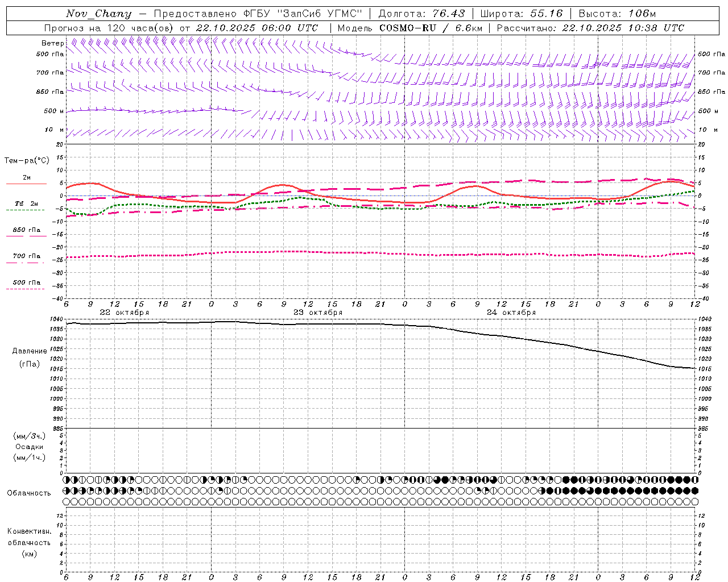Viewport: 728px width, 582px height.
Task: Click the "Высота: 106м" header value
Action: pyautogui.click(x=617, y=14)
